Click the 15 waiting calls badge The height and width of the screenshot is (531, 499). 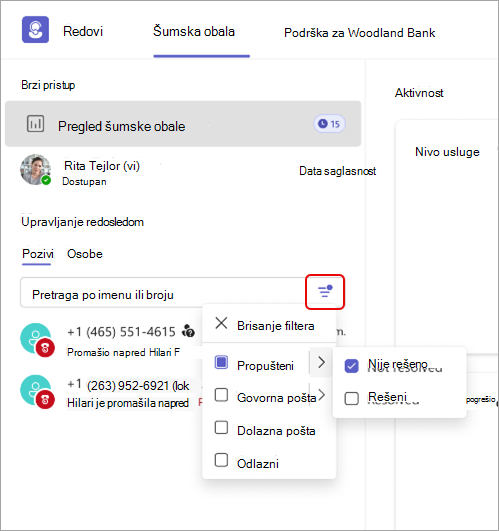click(x=329, y=124)
